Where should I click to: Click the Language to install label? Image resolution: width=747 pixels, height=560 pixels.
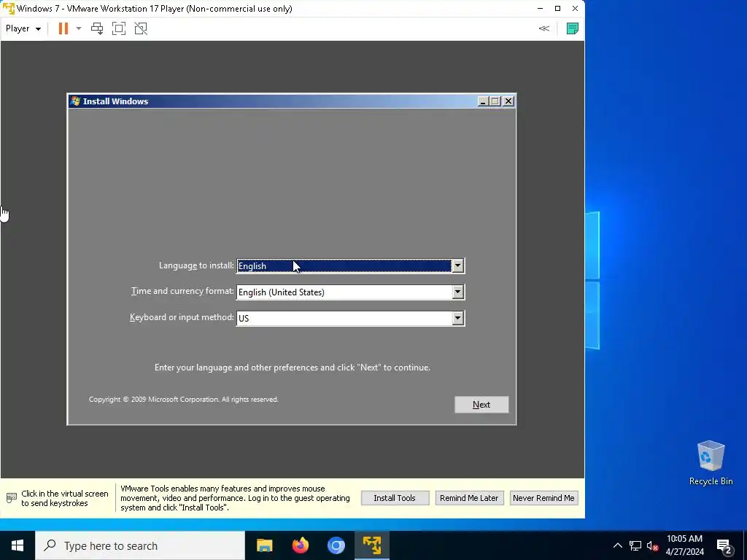pyautogui.click(x=196, y=265)
